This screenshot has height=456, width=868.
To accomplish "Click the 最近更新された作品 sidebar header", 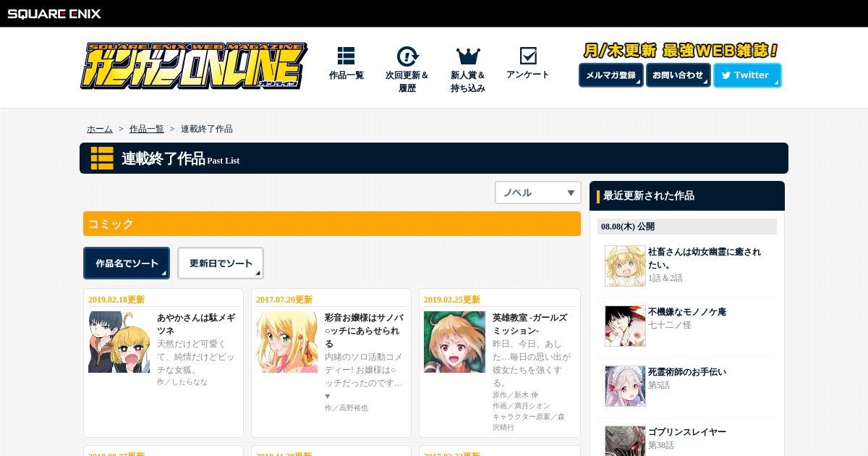I will (x=687, y=195).
